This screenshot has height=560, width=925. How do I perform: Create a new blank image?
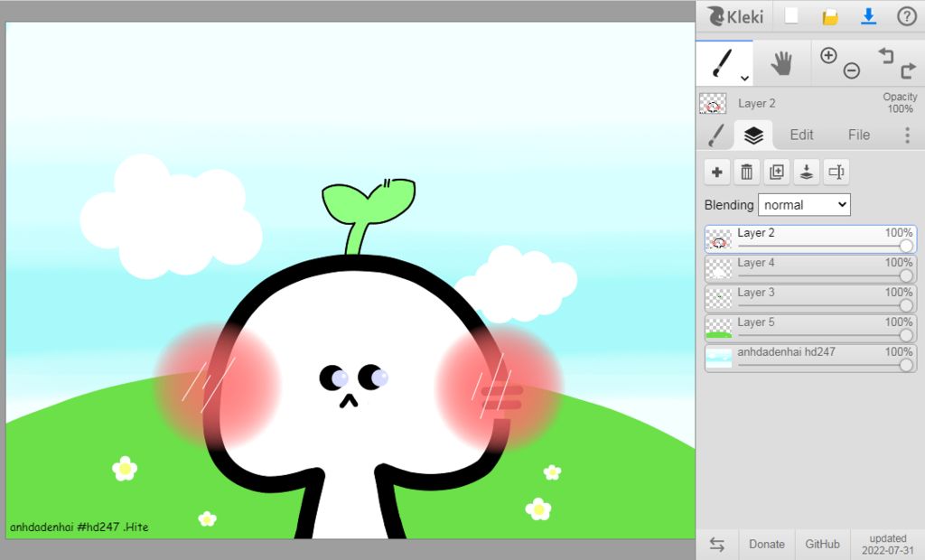(x=791, y=16)
